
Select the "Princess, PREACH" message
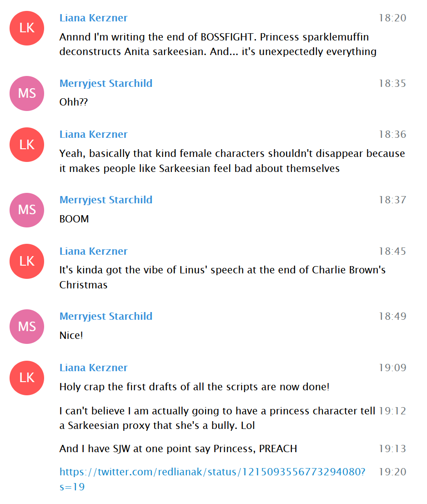coord(178,449)
